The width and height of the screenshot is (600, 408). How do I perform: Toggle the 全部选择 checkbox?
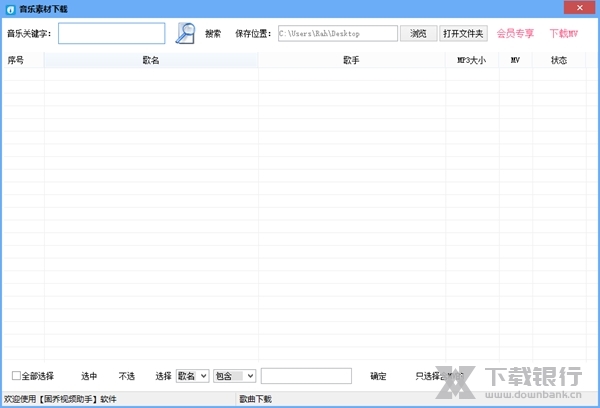pos(16,375)
